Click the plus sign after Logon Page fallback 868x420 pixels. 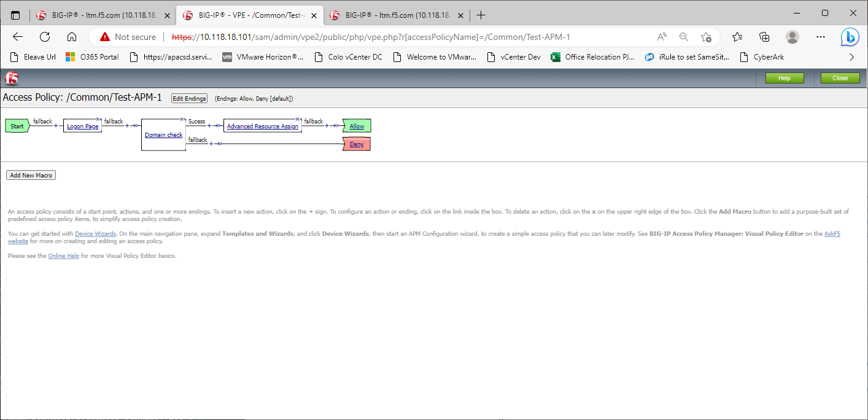[x=127, y=126]
